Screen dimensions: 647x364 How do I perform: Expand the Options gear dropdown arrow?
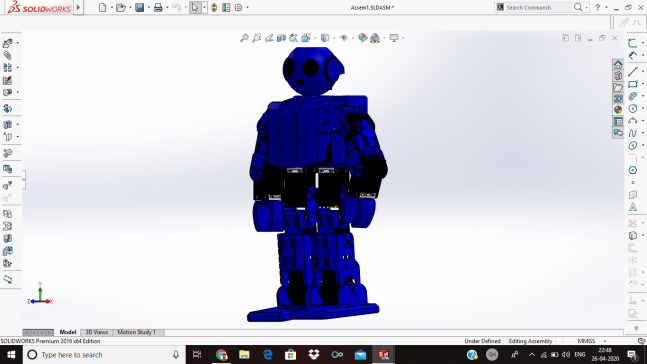click(x=247, y=7)
